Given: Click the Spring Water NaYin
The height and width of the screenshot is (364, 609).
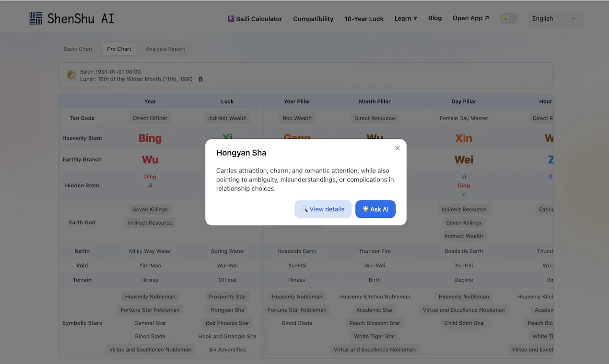Looking at the screenshot, I should pos(227,251).
